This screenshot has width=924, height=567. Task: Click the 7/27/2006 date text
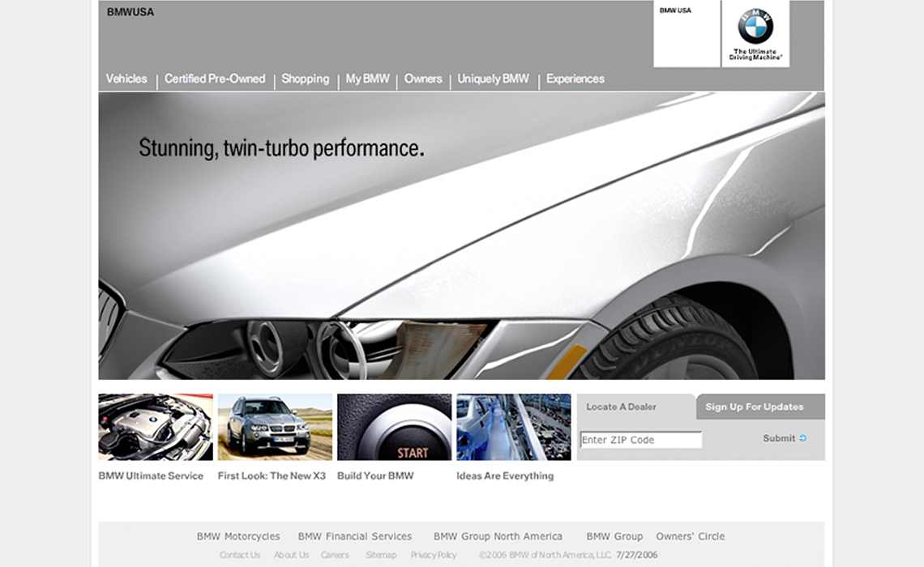pyautogui.click(x=637, y=555)
